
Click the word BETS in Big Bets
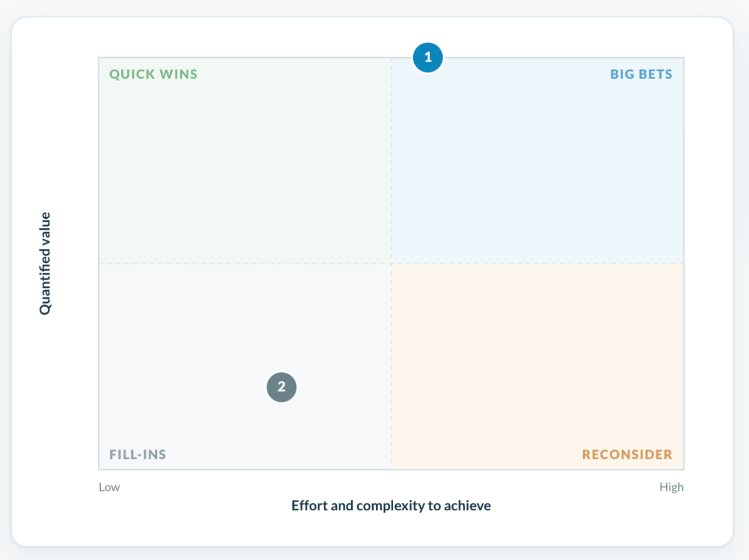655,74
